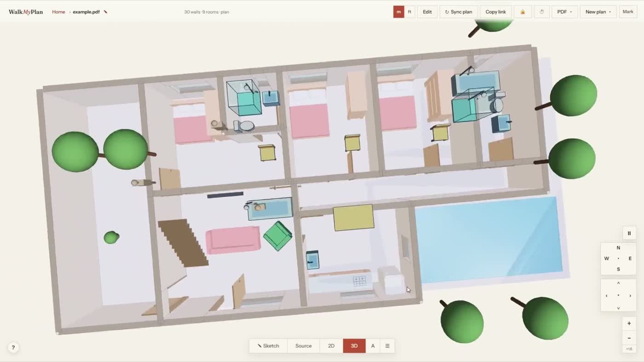Click the ×1.6 zoom level indicator
The height and width of the screenshot is (362, 644).
tap(629, 349)
